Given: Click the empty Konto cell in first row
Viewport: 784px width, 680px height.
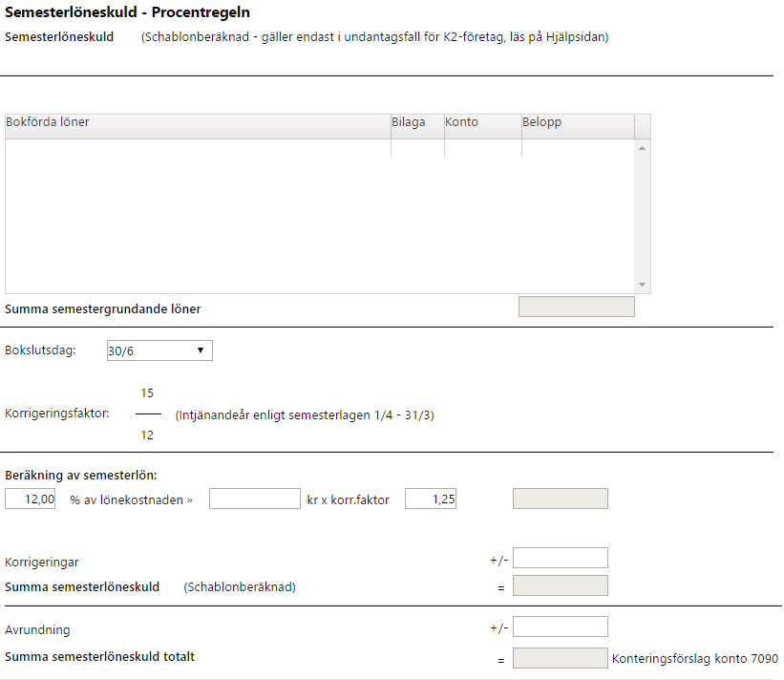Looking at the screenshot, I should click(x=483, y=148).
